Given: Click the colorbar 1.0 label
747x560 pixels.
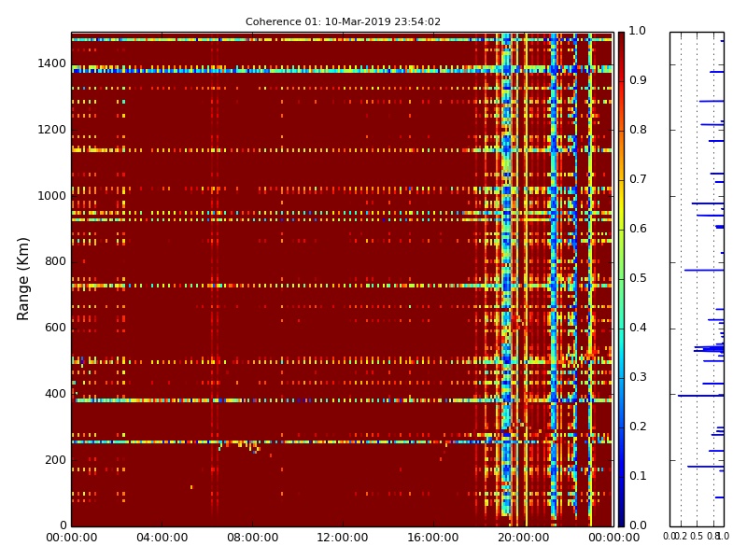Looking at the screenshot, I should [638, 31].
